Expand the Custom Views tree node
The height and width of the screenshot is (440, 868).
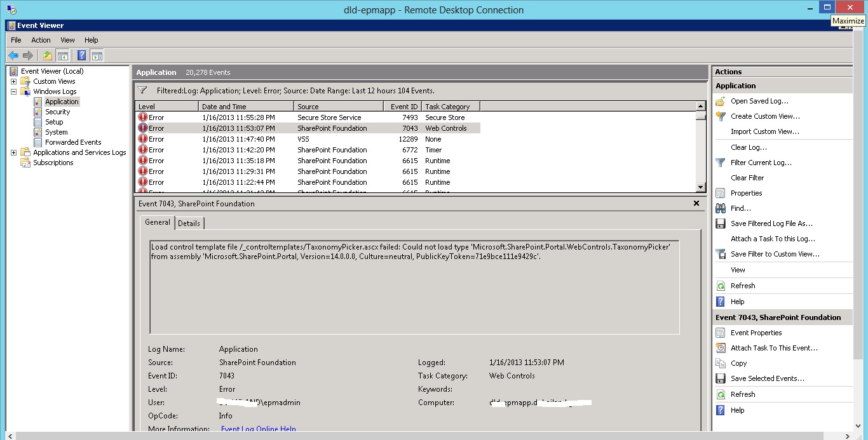click(13, 81)
